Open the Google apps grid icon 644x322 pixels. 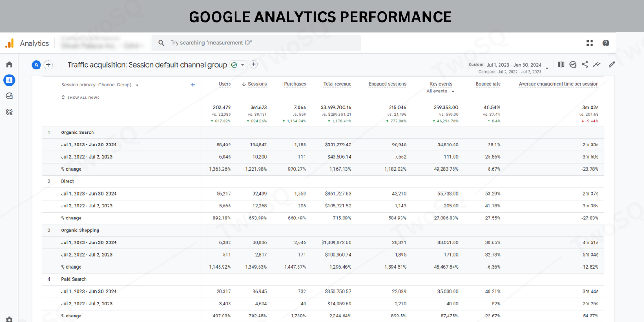pos(590,43)
